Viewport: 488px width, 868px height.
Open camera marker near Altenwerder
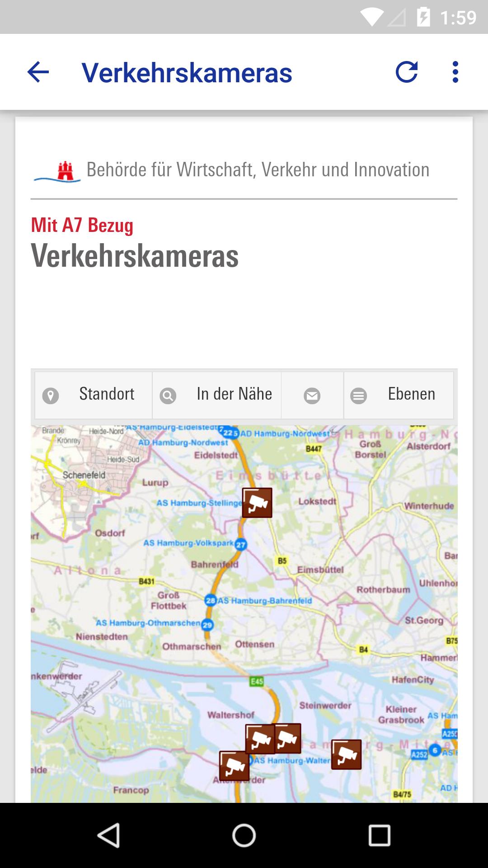tap(234, 766)
